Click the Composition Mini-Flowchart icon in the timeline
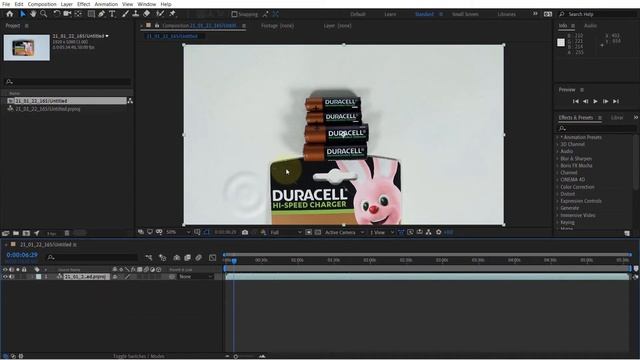Image resolution: width=640 pixels, height=360 pixels. (149, 258)
